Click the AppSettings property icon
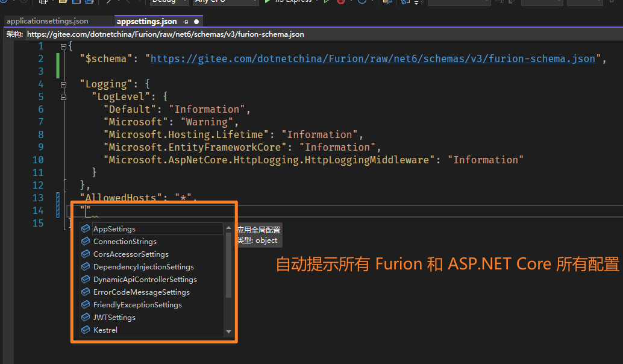This screenshot has width=623, height=364. point(86,229)
